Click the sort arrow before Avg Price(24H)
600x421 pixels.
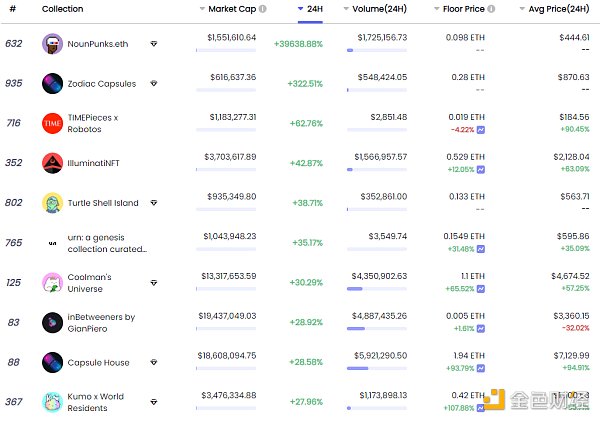point(522,9)
